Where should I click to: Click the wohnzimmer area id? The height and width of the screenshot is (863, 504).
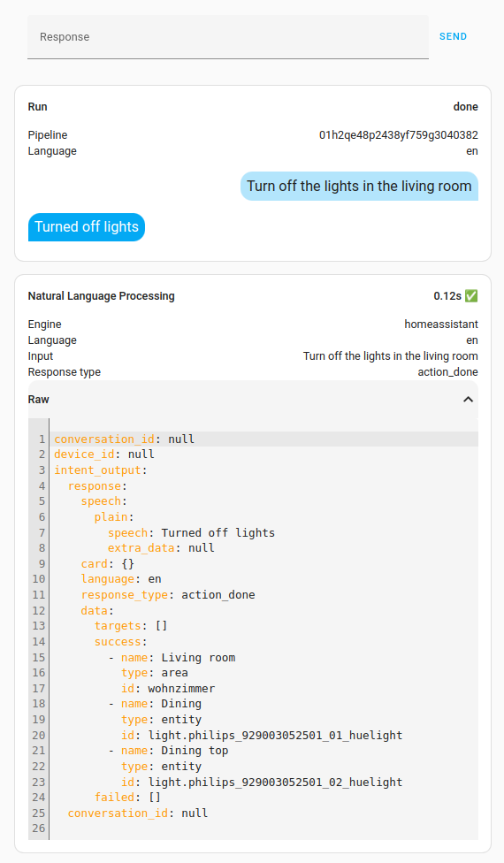coord(181,689)
